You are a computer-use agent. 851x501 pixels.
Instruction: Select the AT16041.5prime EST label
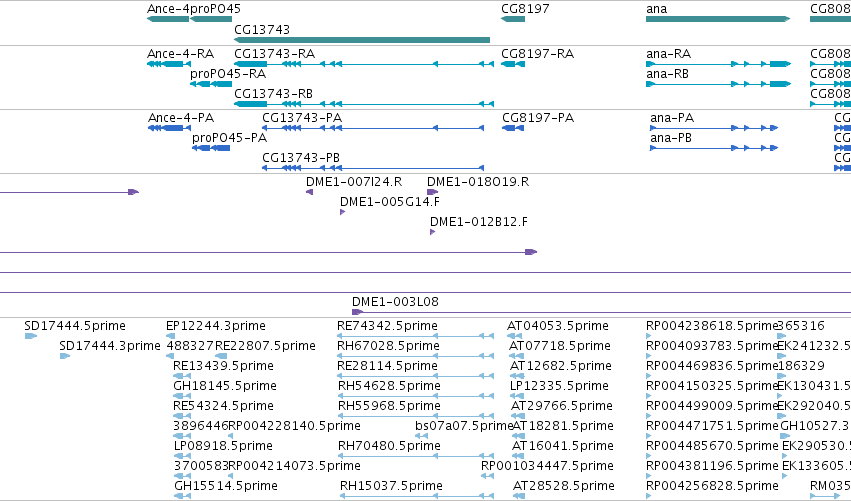(563, 446)
